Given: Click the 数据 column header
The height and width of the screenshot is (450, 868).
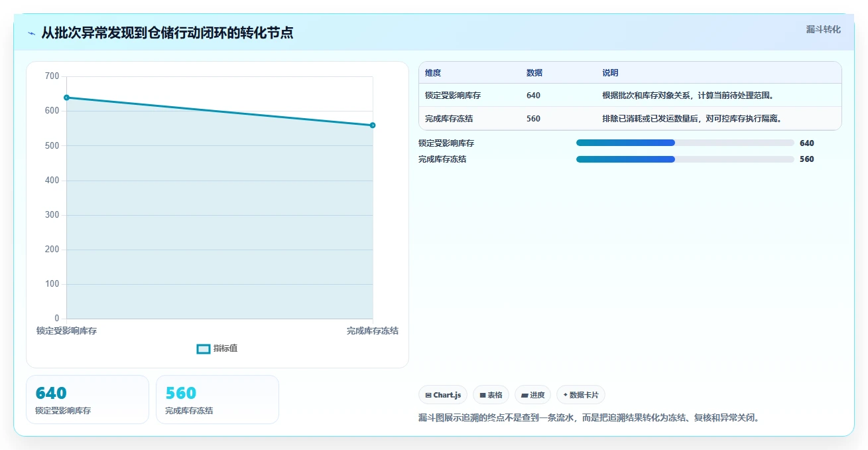Looking at the screenshot, I should [534, 73].
